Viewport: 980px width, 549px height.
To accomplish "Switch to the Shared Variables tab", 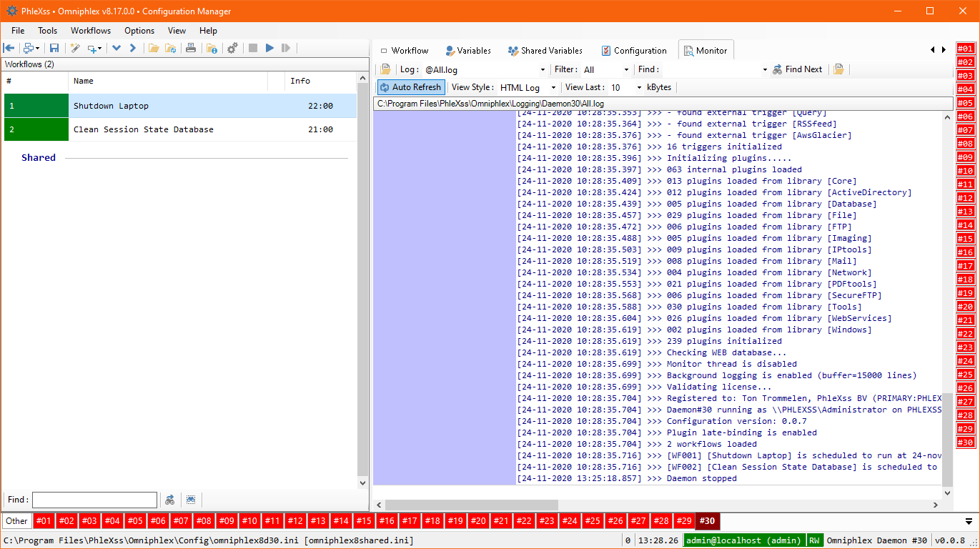I will click(x=545, y=51).
